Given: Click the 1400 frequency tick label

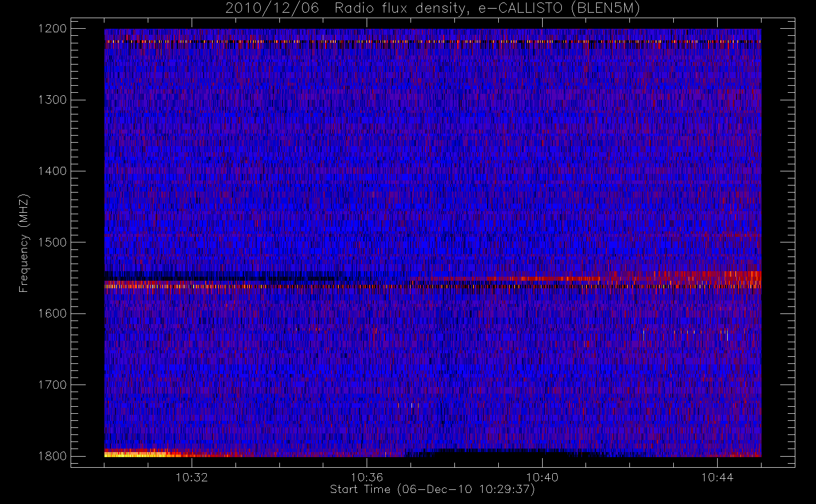Looking at the screenshot, I should pos(52,171).
